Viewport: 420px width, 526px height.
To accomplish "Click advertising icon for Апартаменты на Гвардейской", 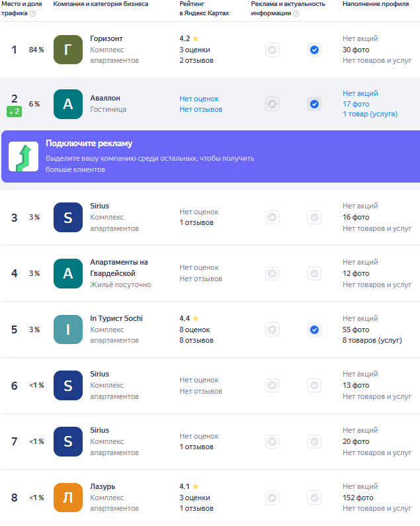I will pos(272,274).
